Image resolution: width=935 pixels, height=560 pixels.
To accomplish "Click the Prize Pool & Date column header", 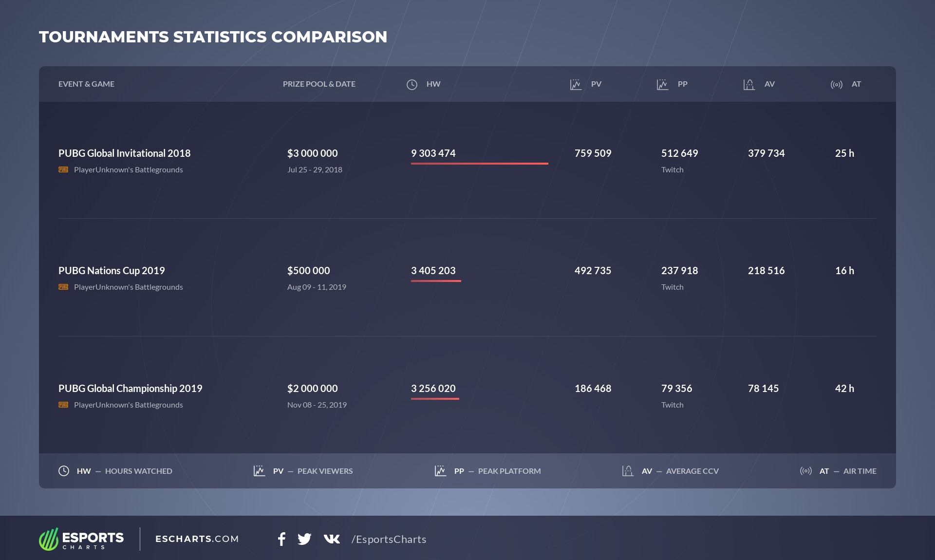I will pyautogui.click(x=319, y=84).
